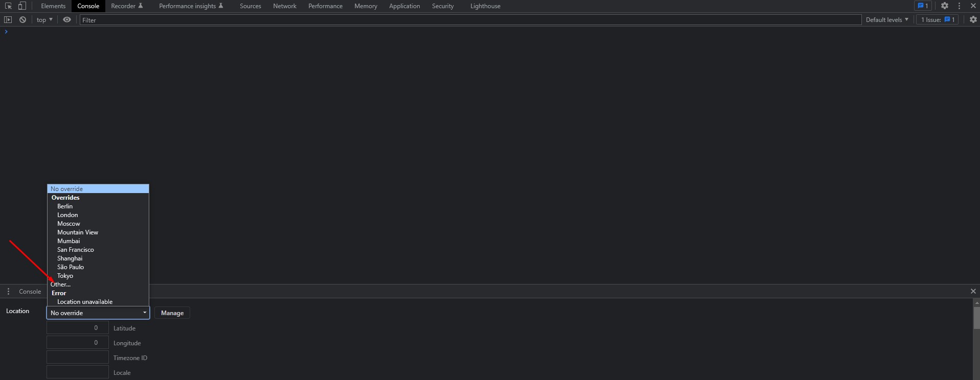Open console settings gear icon
980x380 pixels.
pyautogui.click(x=973, y=19)
